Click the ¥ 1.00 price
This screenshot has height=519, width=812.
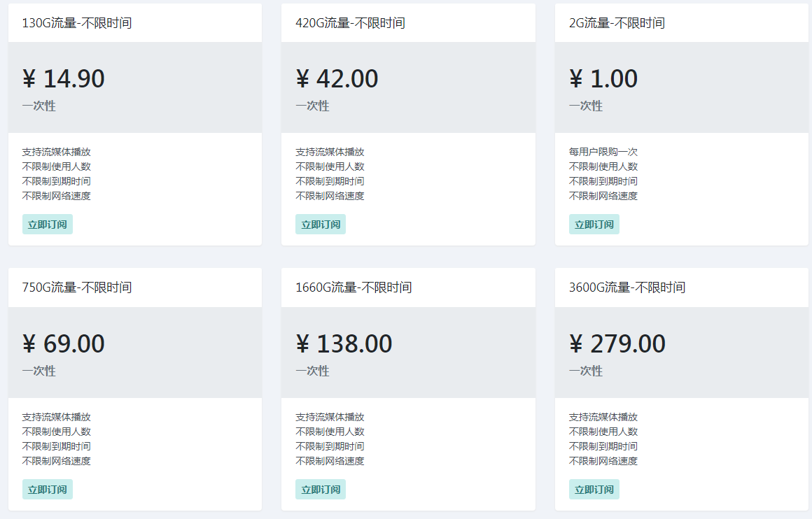(x=603, y=79)
